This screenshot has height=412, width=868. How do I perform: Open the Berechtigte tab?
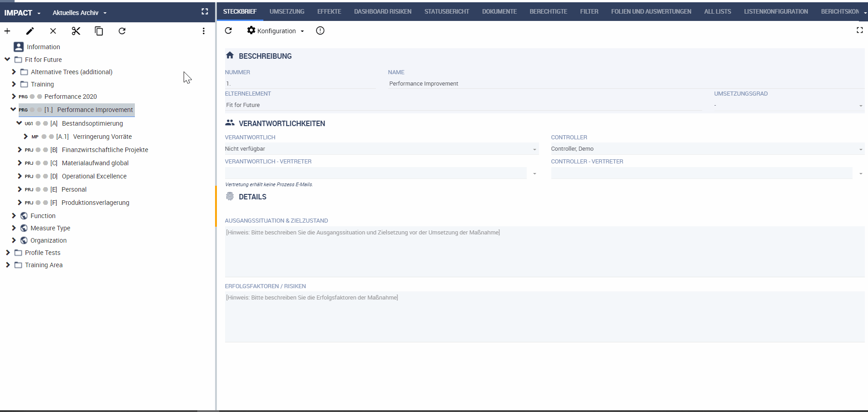(x=548, y=11)
